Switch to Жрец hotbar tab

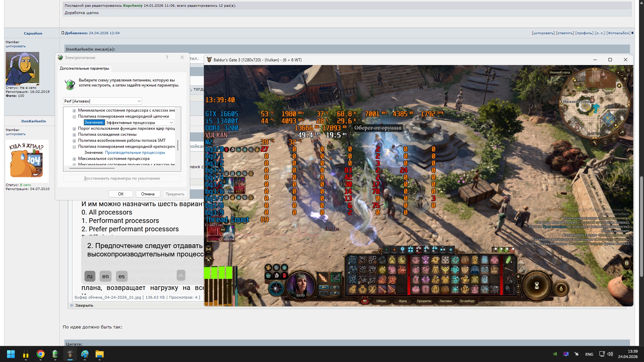click(x=402, y=301)
